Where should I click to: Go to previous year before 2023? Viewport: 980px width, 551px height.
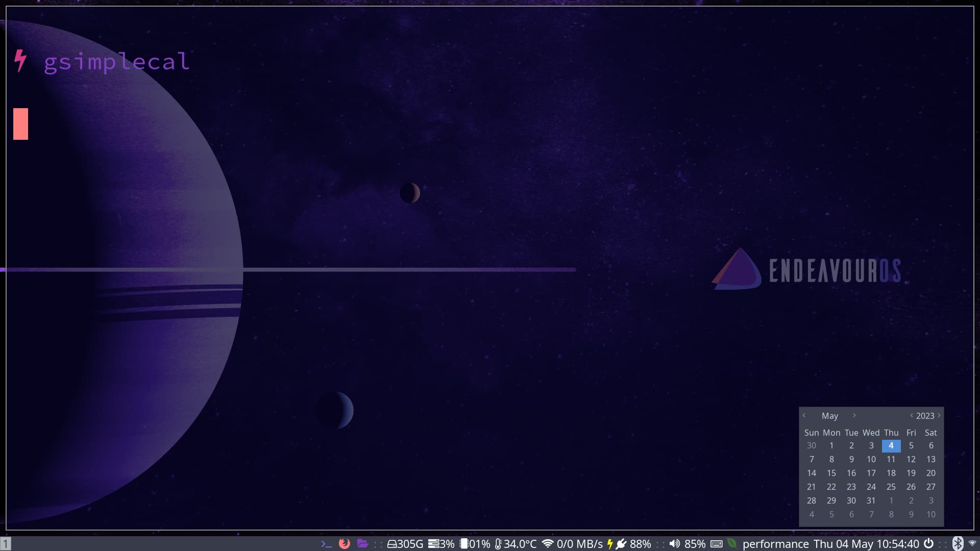pyautogui.click(x=911, y=415)
